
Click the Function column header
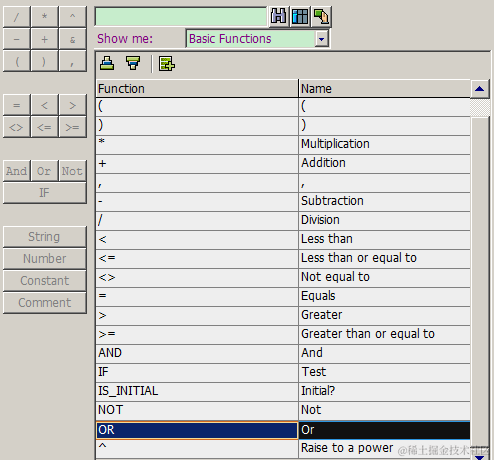click(197, 89)
